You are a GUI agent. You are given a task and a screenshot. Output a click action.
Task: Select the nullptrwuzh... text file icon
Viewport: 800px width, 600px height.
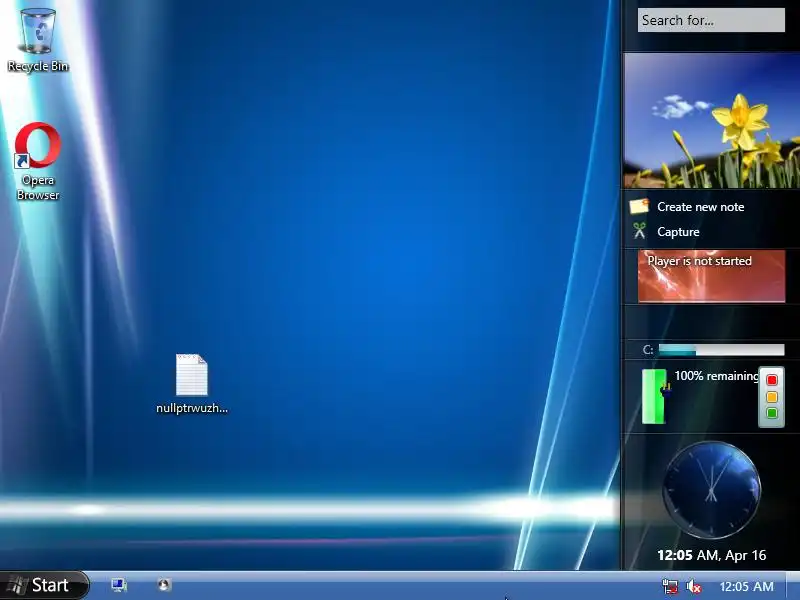click(x=192, y=384)
